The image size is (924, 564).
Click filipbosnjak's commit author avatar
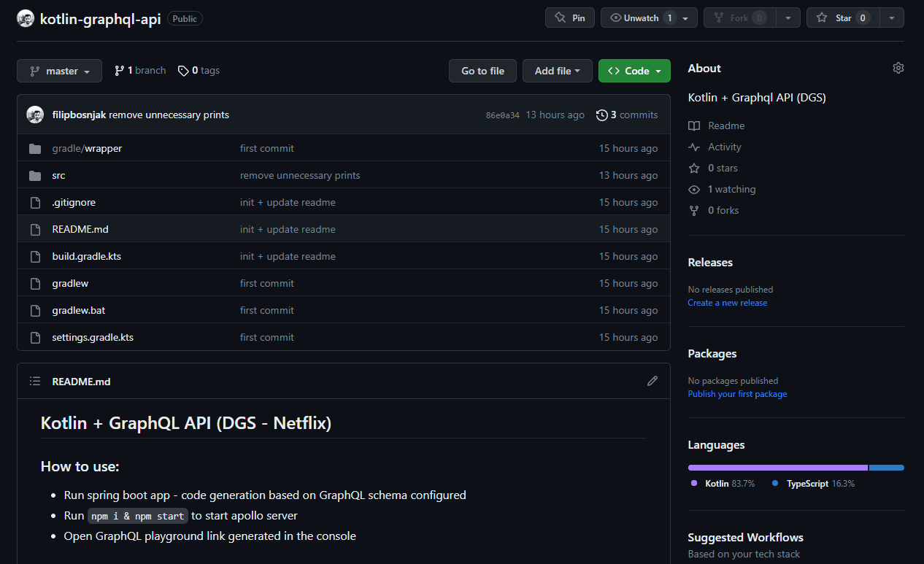tap(35, 115)
